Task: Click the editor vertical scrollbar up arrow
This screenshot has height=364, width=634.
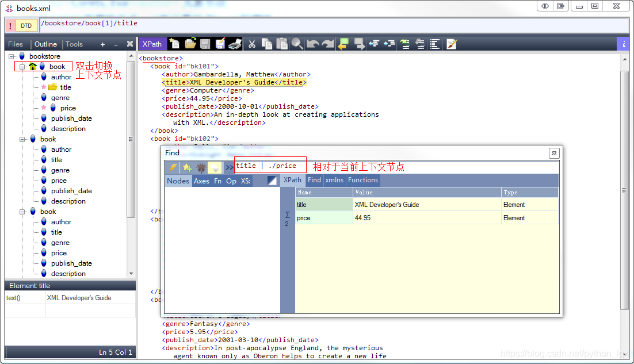Action: click(x=625, y=59)
